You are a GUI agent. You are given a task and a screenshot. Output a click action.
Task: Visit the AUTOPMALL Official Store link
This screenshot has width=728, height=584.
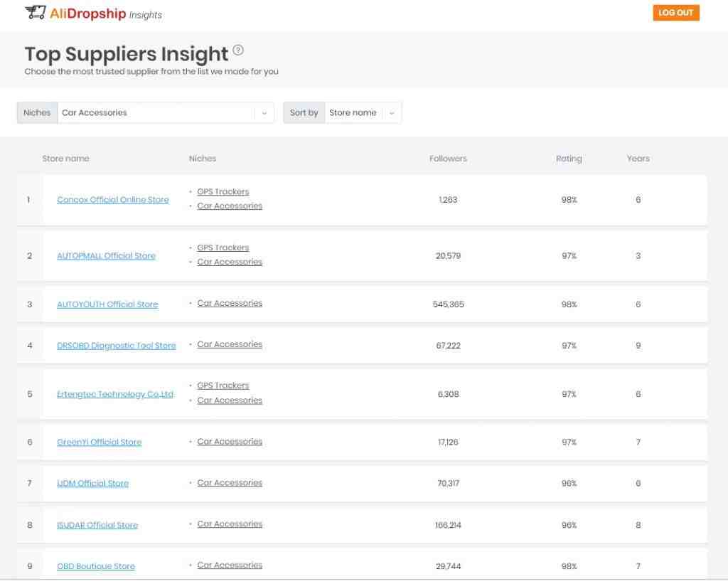pos(106,256)
